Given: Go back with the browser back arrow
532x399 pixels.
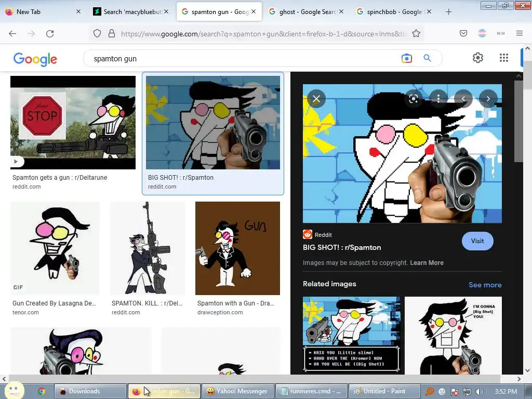Looking at the screenshot, I should (x=12, y=34).
